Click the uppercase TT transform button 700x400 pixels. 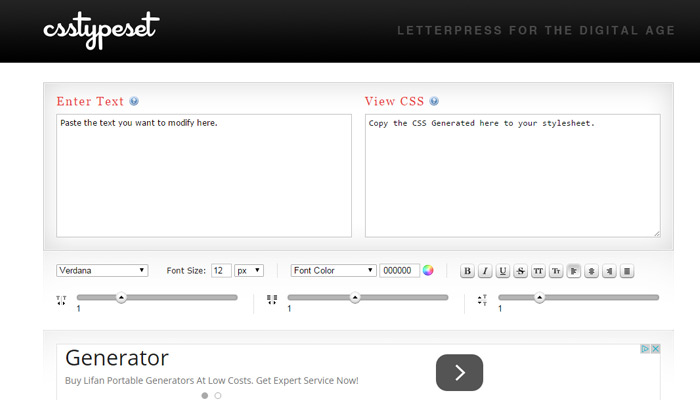pos(538,271)
